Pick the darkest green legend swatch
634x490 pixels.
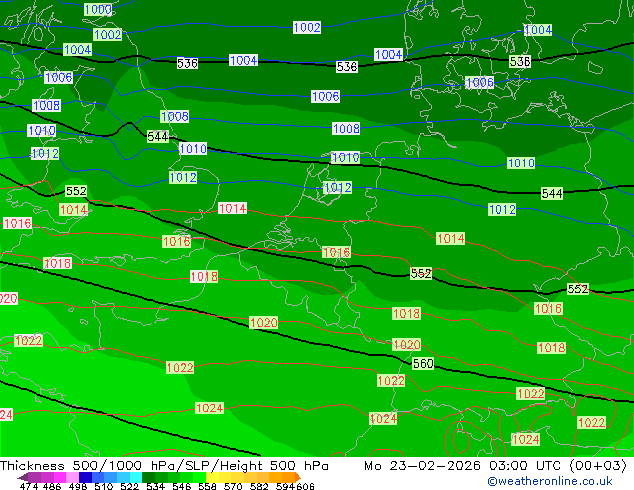coord(148,477)
